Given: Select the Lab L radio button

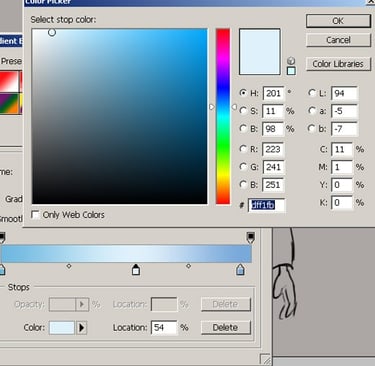Looking at the screenshot, I should (312, 93).
